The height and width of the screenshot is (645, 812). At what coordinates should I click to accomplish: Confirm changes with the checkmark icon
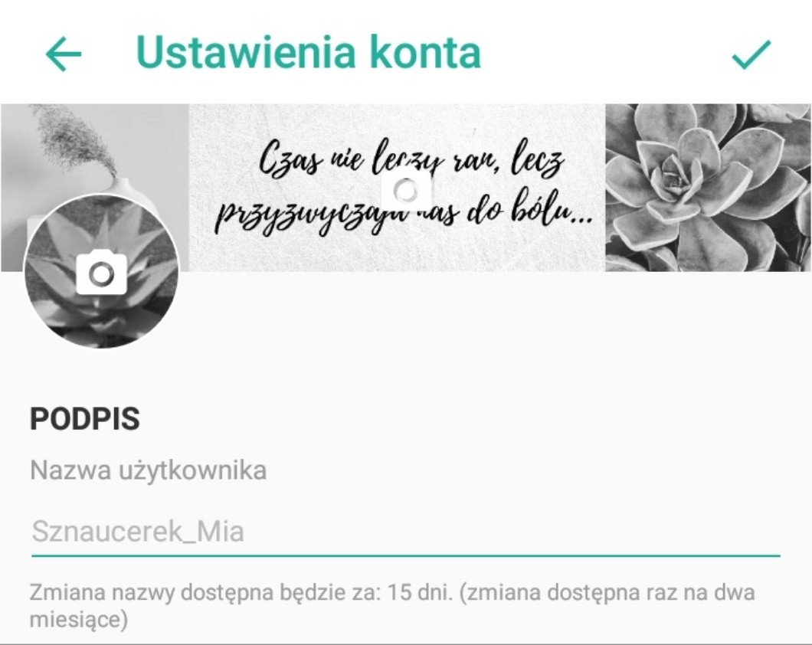point(751,54)
